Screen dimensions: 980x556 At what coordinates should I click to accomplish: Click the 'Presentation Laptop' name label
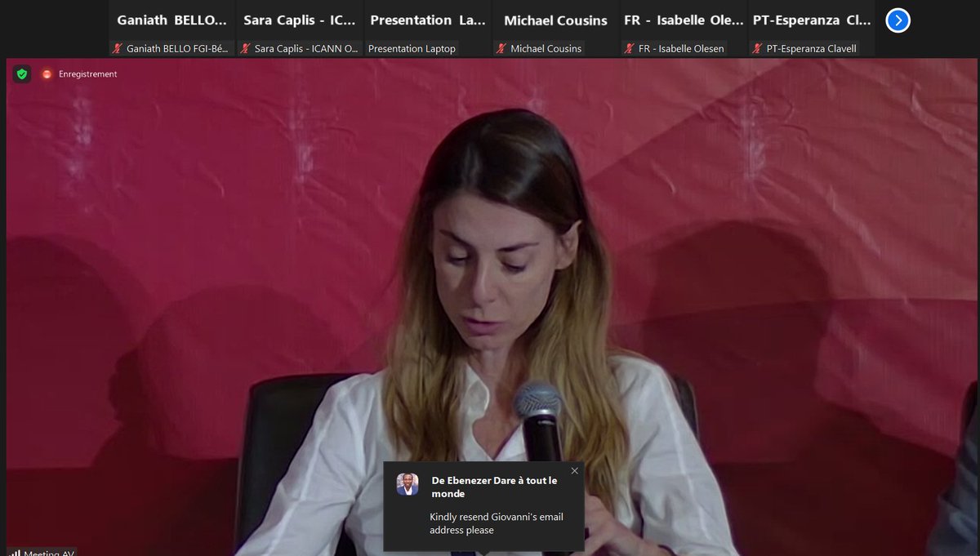pyautogui.click(x=412, y=49)
